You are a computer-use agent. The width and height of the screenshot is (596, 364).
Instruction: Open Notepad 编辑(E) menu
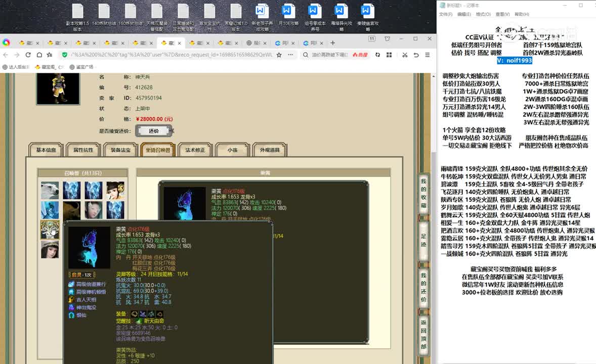pos(464,15)
